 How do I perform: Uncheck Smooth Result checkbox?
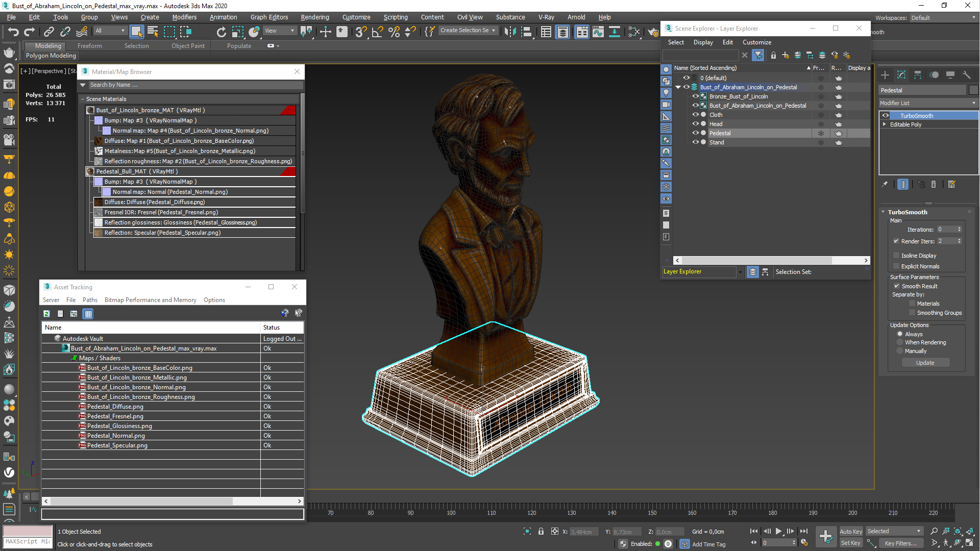pos(897,286)
